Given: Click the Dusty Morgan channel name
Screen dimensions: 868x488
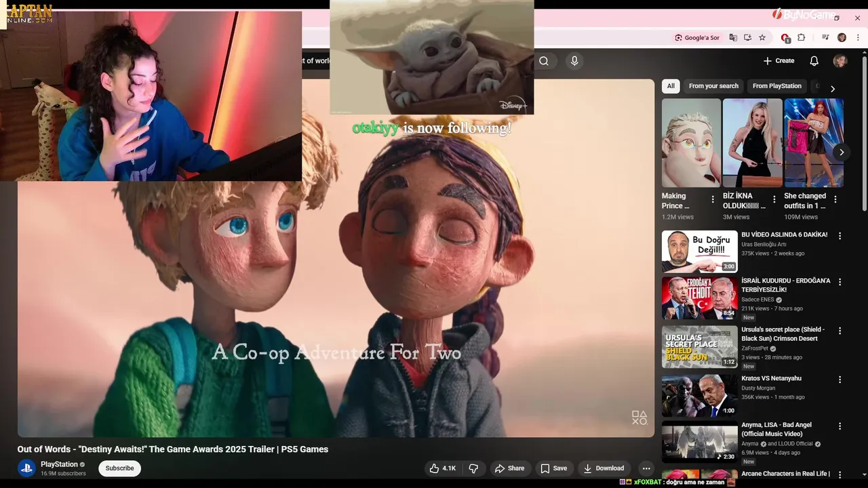Looking at the screenshot, I should coord(757,388).
